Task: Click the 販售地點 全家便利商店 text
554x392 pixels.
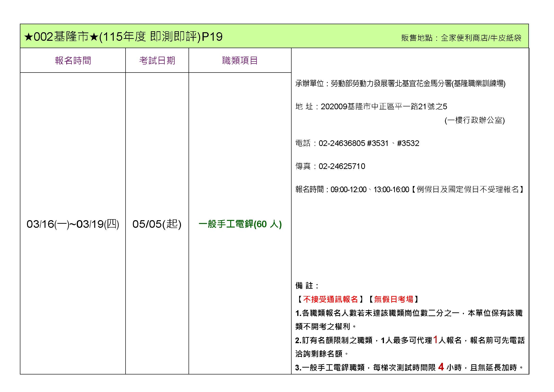Action: (461, 38)
